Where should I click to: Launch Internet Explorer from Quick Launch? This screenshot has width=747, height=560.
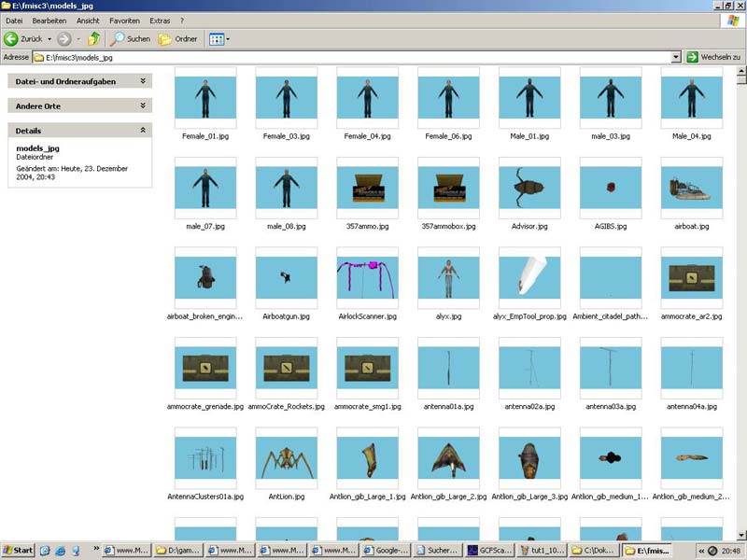(60, 551)
